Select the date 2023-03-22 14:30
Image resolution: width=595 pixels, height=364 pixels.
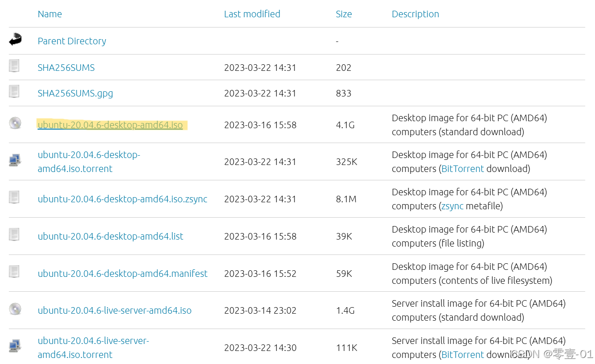[260, 348]
